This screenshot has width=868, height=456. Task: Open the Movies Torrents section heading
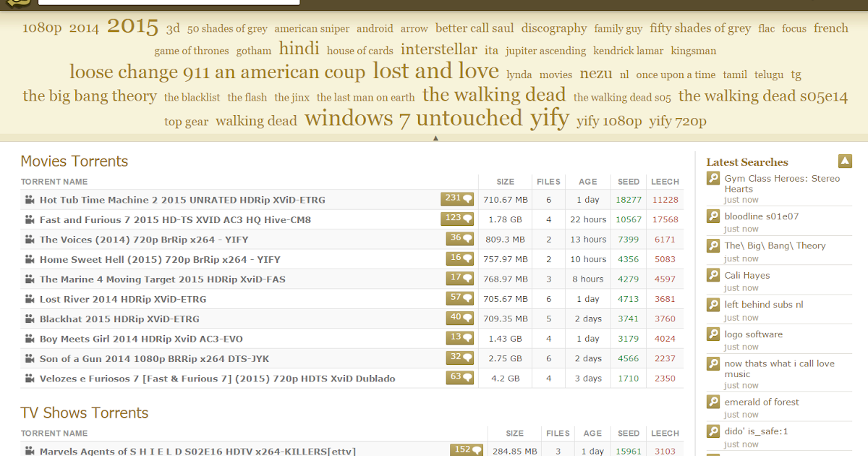coord(75,161)
